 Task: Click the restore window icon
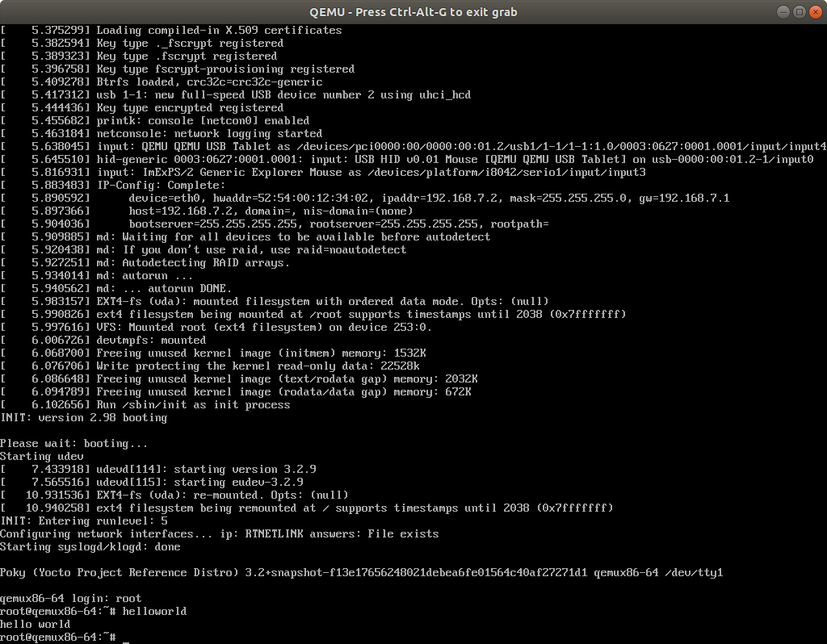point(798,12)
